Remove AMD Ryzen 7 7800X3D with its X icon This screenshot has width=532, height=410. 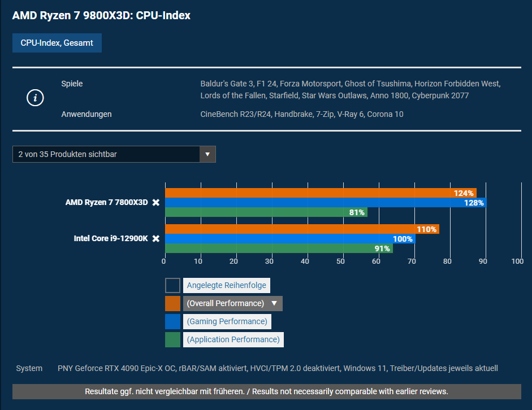(156, 203)
